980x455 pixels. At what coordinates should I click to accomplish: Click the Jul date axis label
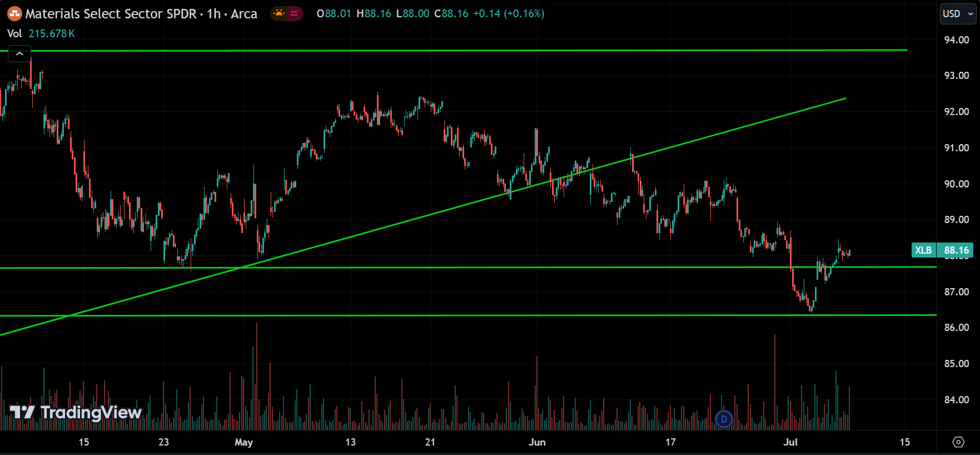pos(790,442)
